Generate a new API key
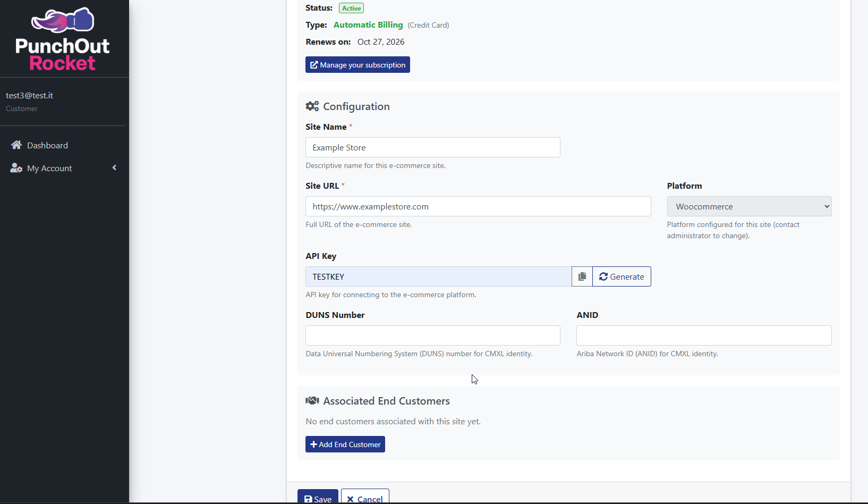The width and height of the screenshot is (868, 504). click(x=622, y=276)
